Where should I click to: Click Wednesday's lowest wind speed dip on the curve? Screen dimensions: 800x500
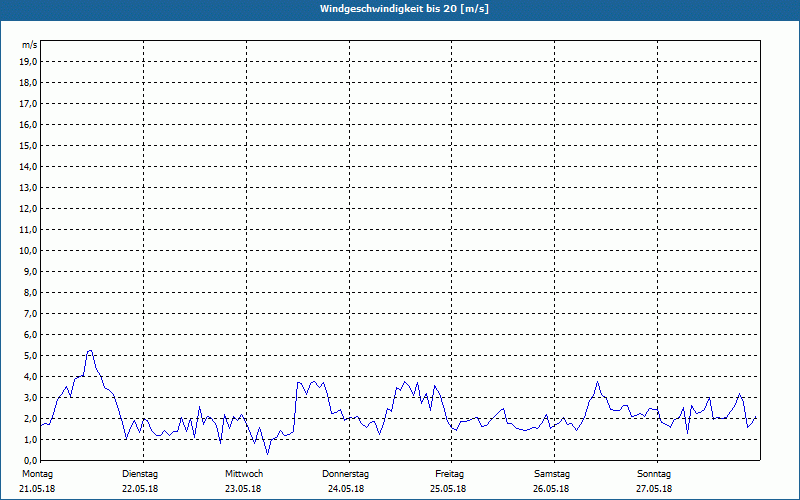tap(267, 454)
